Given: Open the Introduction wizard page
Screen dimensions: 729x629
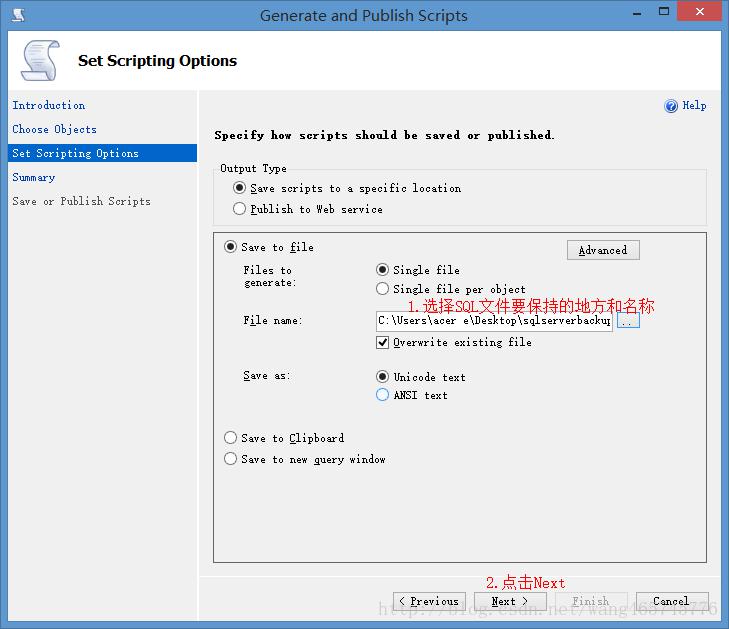Looking at the screenshot, I should click(x=49, y=105).
